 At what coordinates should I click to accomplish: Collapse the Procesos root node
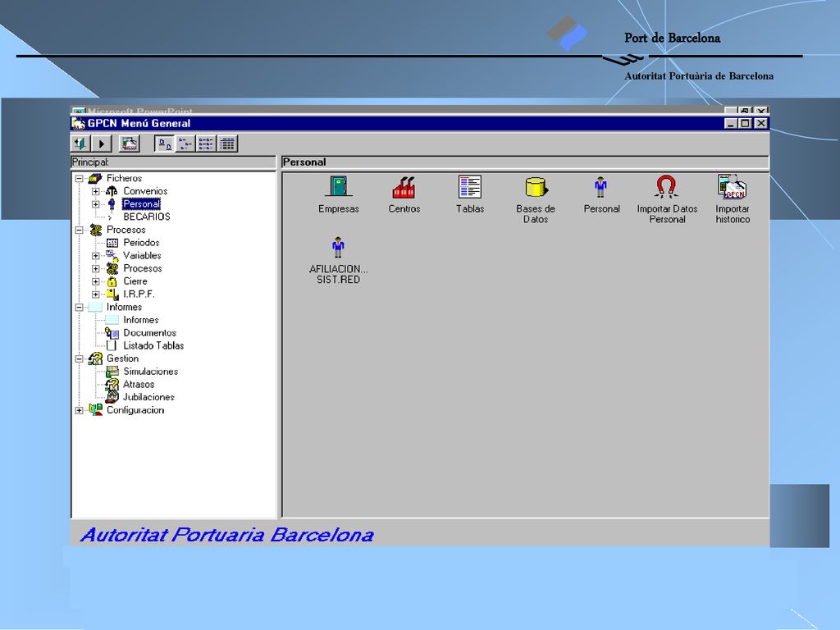[80, 230]
